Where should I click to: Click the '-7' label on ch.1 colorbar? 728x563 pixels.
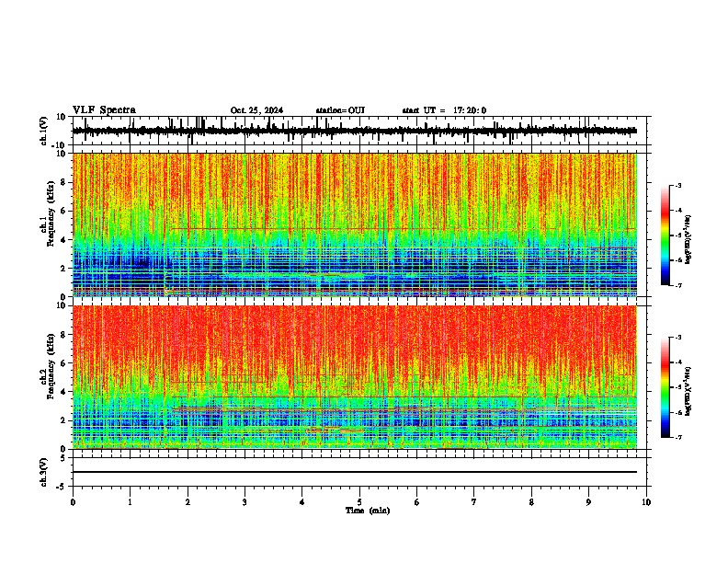pos(677,285)
